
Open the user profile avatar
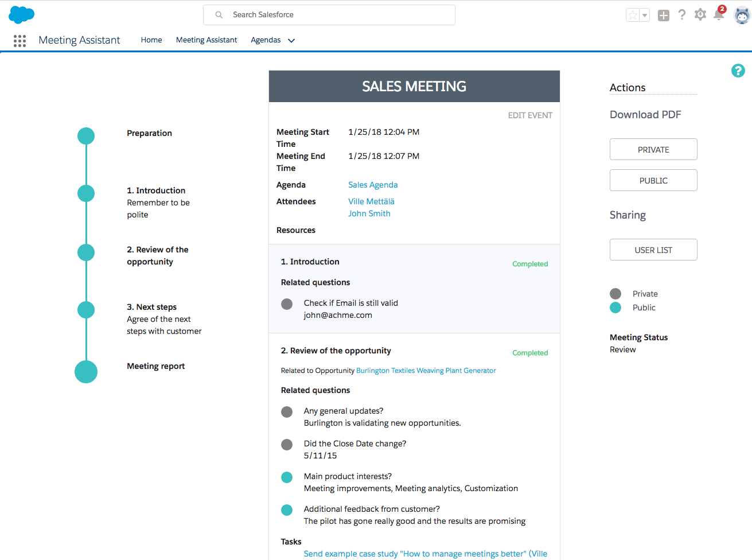point(742,15)
